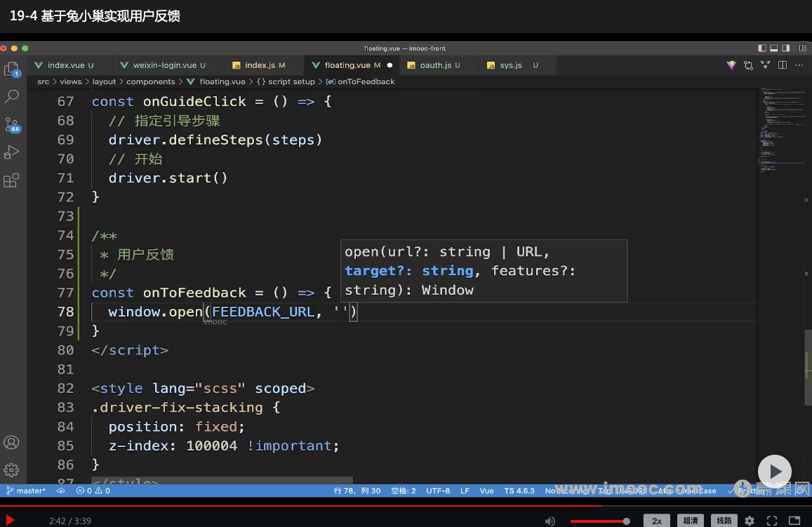This screenshot has height=527, width=812.
Task: Open the components breadcrumb segment
Action: tap(150, 82)
